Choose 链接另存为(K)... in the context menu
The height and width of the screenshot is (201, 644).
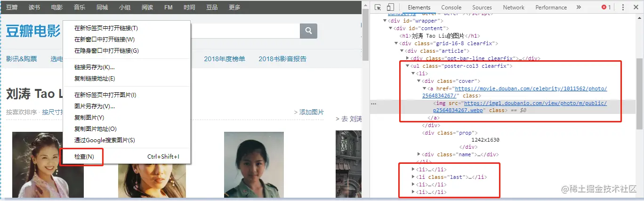pos(127,67)
